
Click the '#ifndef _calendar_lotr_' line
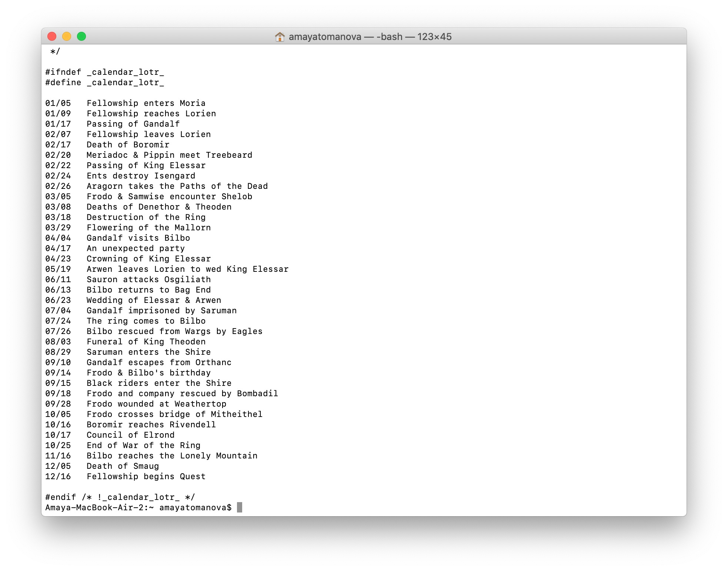pos(104,72)
